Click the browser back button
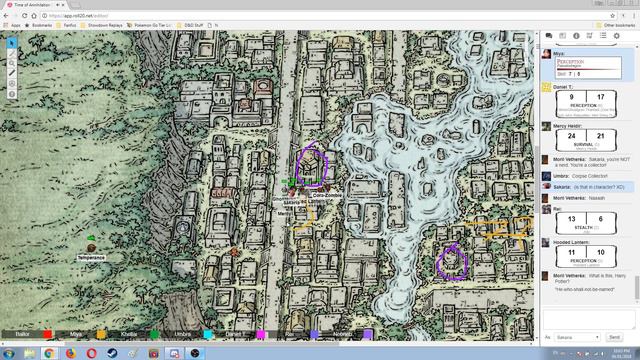Viewport: 640px width, 360px height. pyautogui.click(x=6, y=16)
